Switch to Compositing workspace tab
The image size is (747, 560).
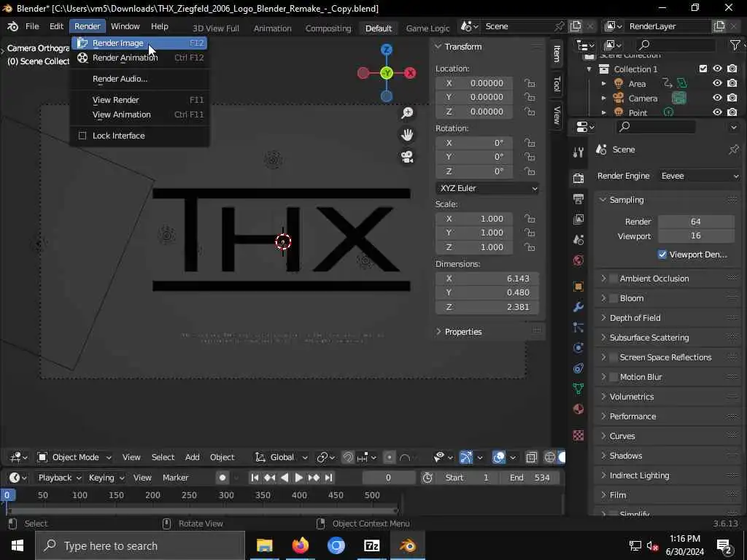(x=328, y=28)
